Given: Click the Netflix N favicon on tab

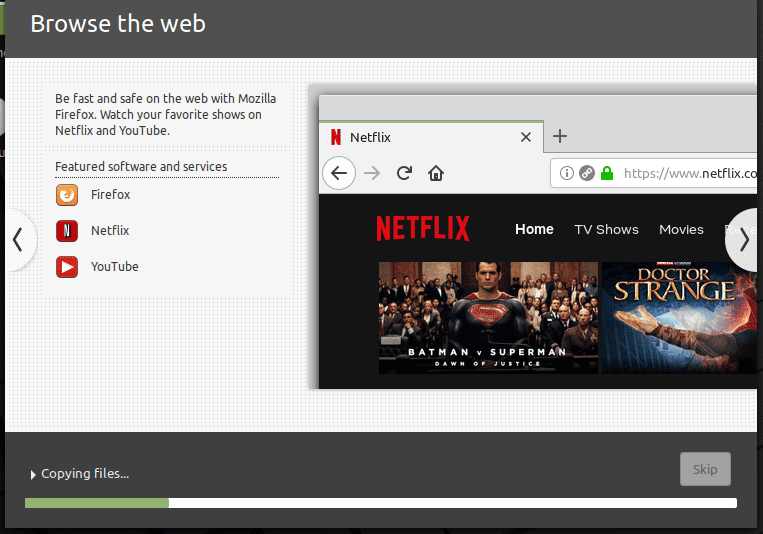Looking at the screenshot, I should tap(336, 137).
